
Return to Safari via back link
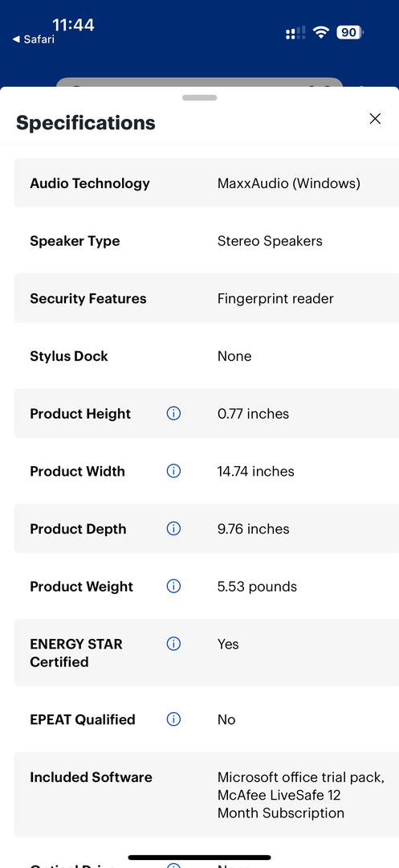coord(33,39)
